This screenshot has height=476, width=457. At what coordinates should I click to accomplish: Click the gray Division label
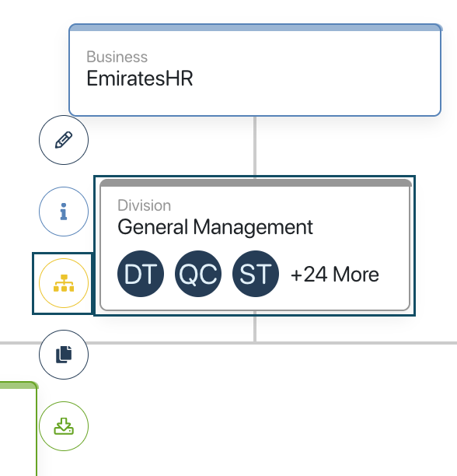click(x=144, y=205)
